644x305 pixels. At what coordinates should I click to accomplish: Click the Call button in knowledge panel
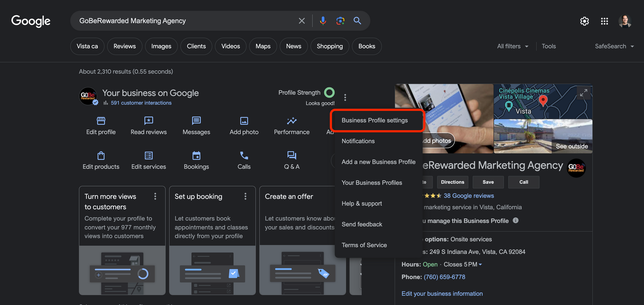524,182
